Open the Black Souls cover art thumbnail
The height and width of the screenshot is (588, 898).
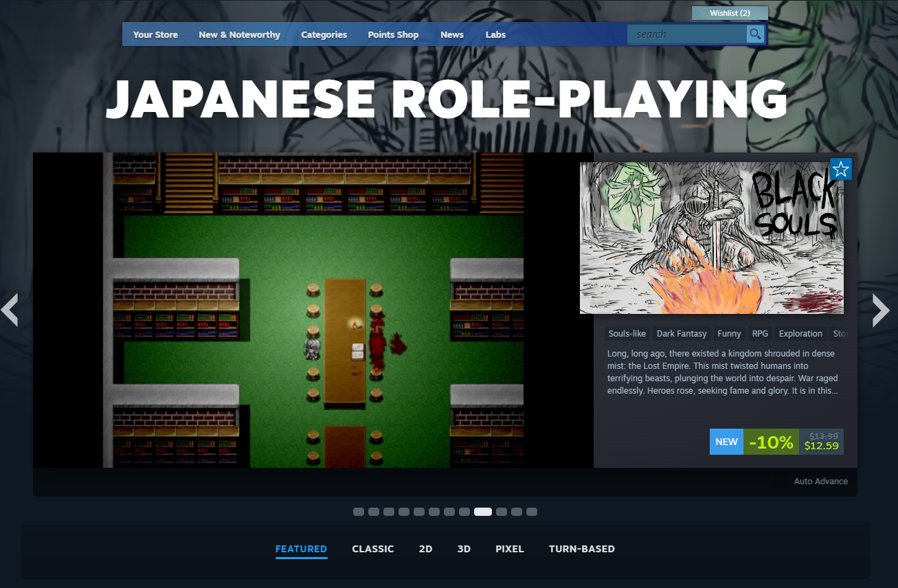711,238
